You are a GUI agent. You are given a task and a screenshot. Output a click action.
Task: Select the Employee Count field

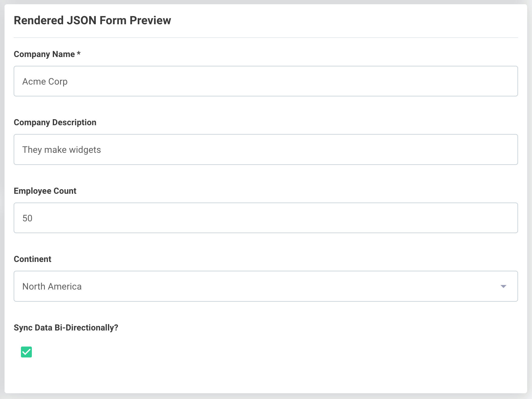coord(265,218)
